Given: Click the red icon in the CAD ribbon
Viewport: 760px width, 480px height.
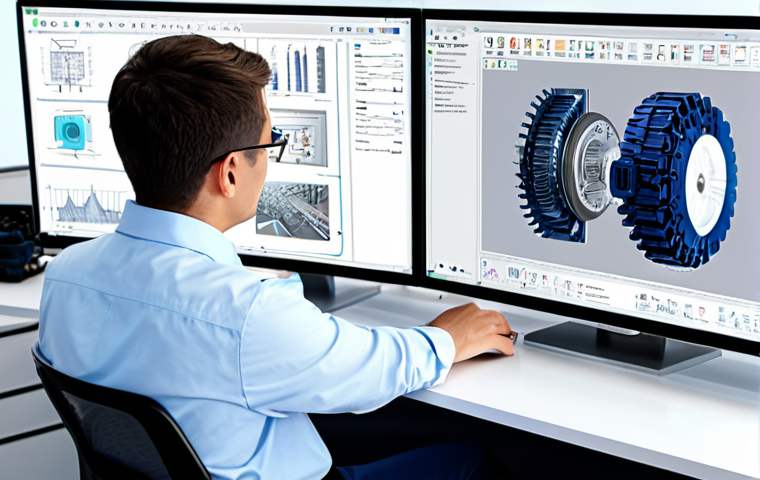Looking at the screenshot, I should coord(514,45).
